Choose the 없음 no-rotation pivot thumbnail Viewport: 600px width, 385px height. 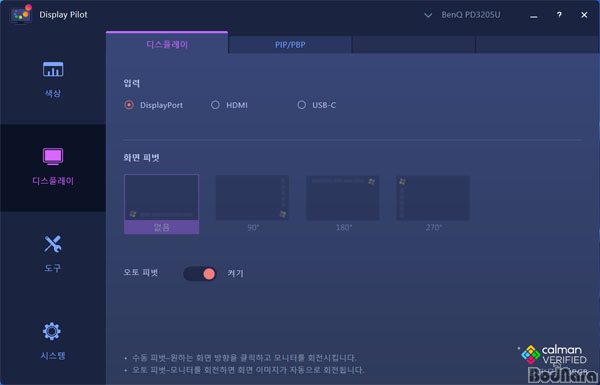161,204
